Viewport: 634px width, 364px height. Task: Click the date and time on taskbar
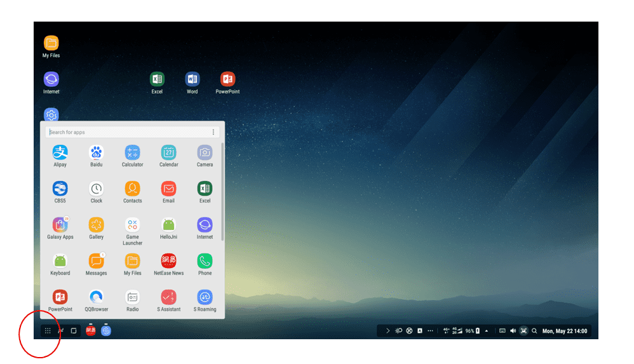565,331
